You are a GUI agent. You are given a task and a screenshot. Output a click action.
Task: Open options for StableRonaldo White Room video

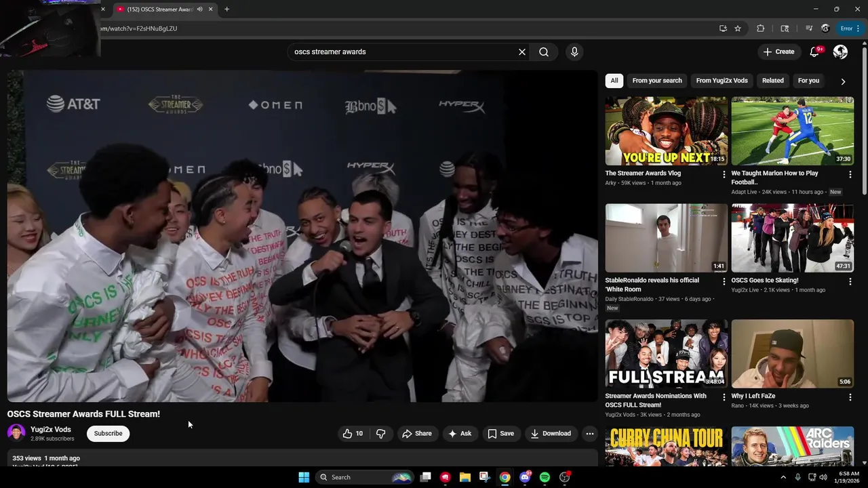724,281
